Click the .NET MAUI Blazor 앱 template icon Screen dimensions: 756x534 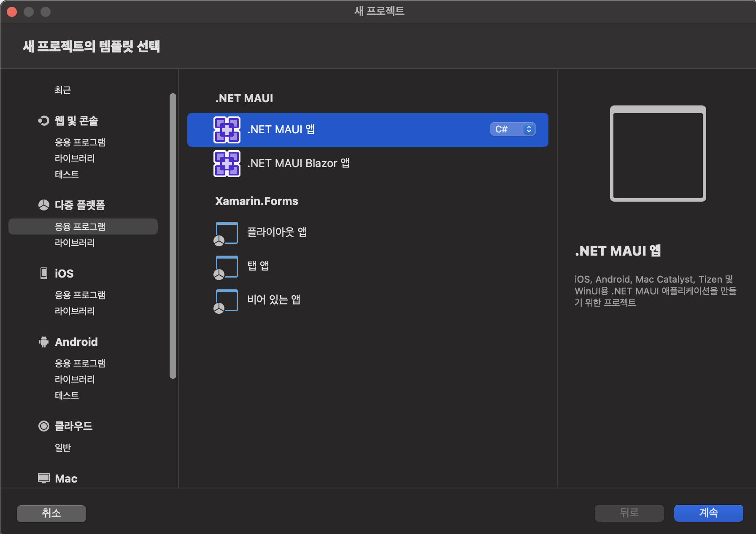point(227,164)
